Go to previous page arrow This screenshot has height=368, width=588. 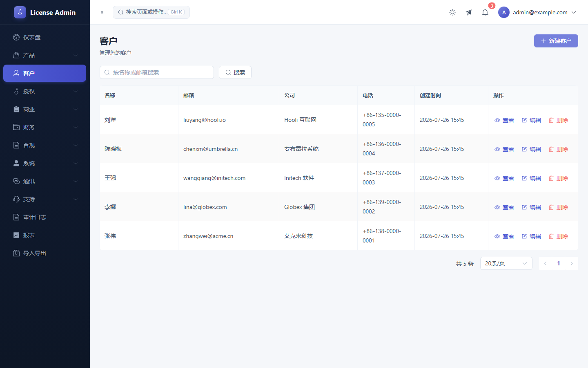[545, 263]
